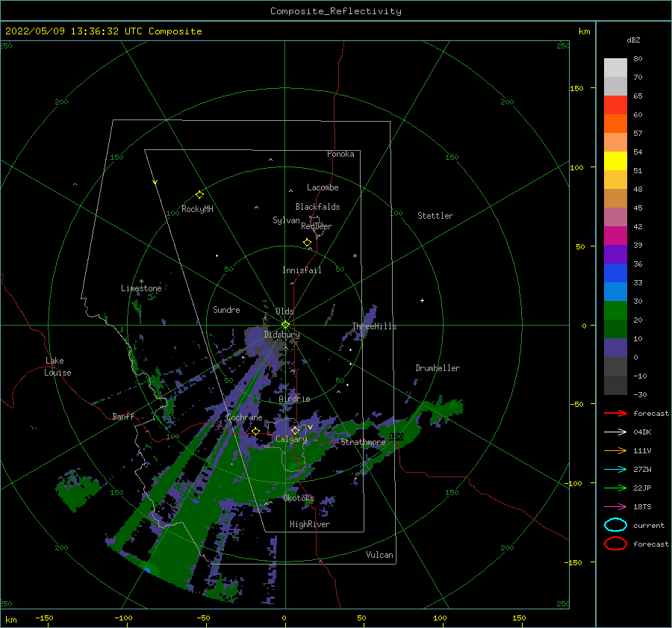
Task: Click the asterisk marker above Limestone
Action: pos(141,282)
